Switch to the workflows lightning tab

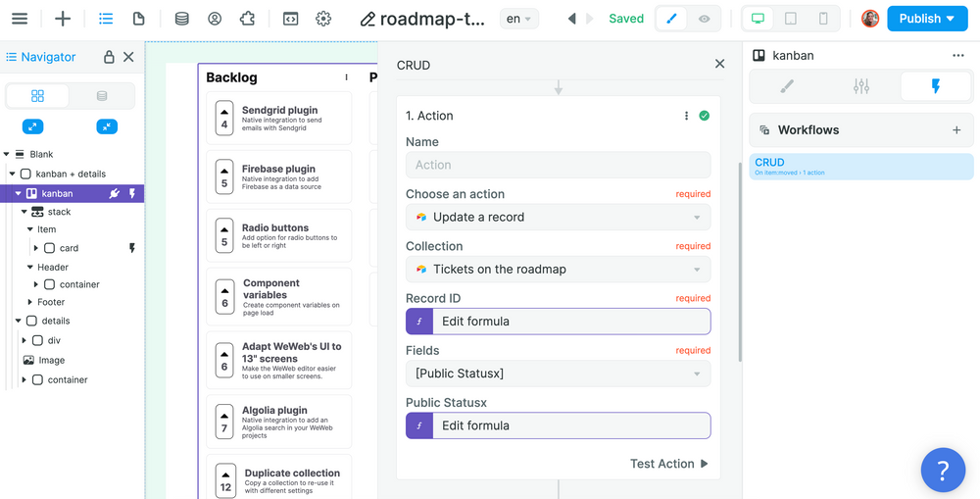tap(935, 86)
